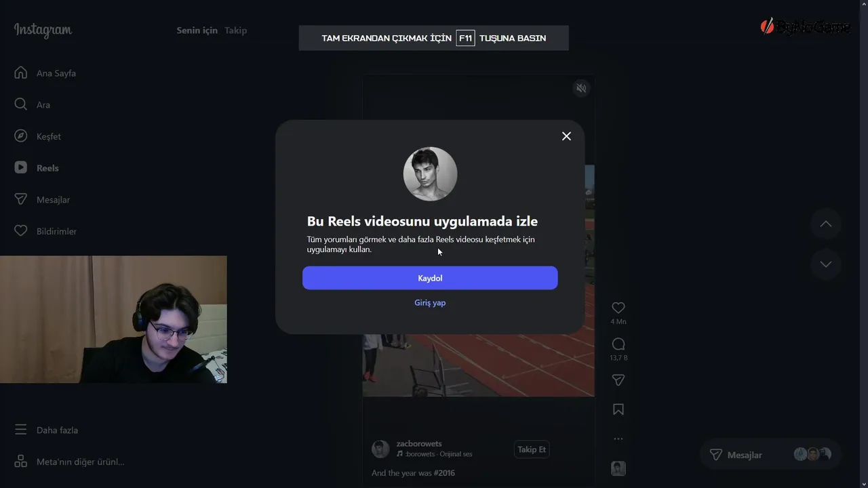Click the comment count 13,7 B
The height and width of the screenshot is (488, 868).
click(618, 358)
